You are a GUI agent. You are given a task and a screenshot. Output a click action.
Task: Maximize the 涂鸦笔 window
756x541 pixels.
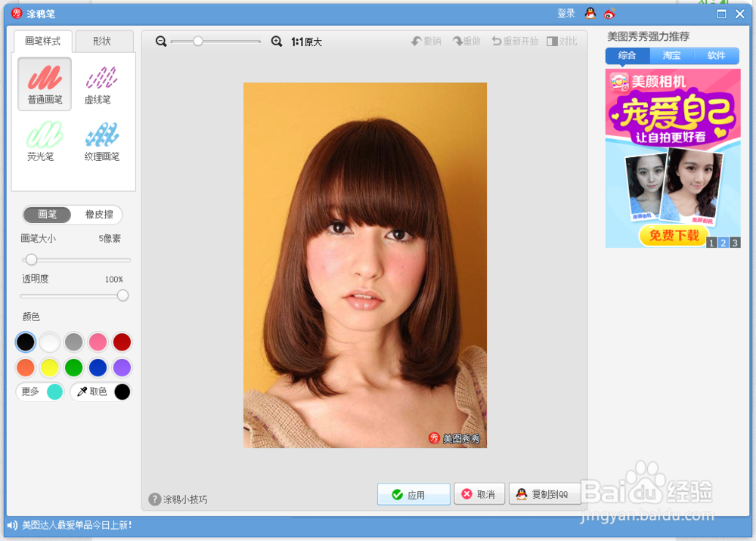click(x=721, y=14)
